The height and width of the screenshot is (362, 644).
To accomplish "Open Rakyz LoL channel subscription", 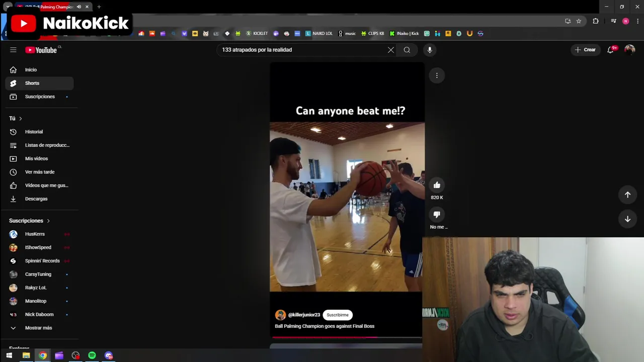I will pos(39,288).
